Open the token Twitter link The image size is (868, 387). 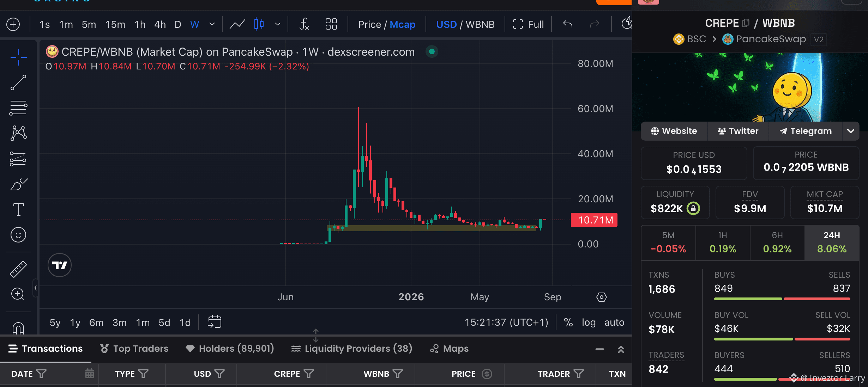(x=738, y=131)
